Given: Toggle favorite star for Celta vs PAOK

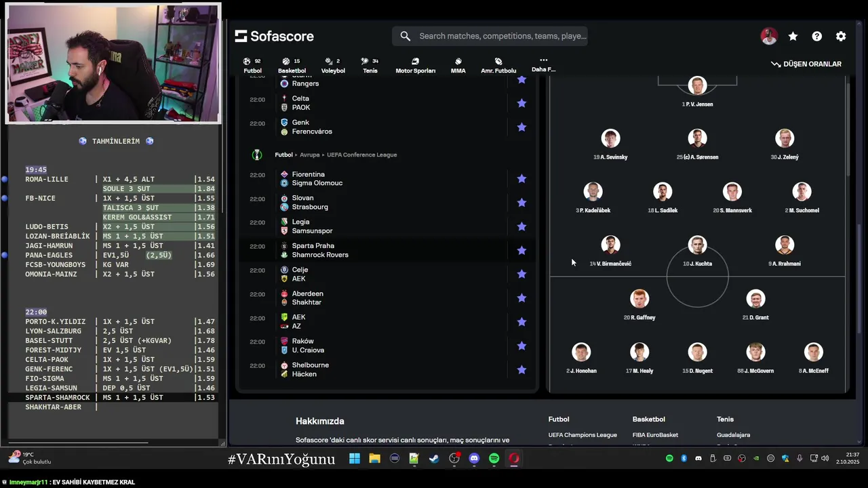Looking at the screenshot, I should coord(521,103).
